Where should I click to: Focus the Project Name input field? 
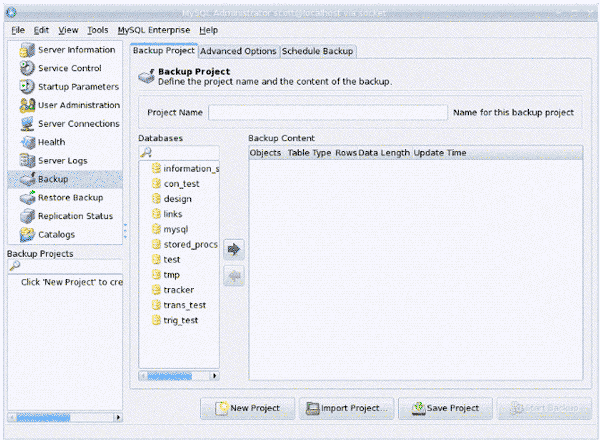328,113
